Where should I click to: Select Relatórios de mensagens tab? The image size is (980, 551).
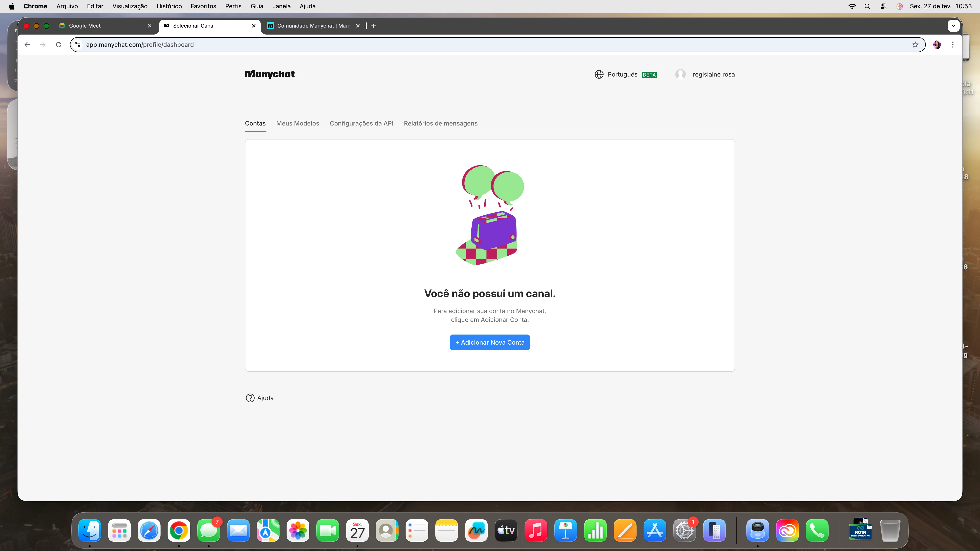tap(441, 123)
